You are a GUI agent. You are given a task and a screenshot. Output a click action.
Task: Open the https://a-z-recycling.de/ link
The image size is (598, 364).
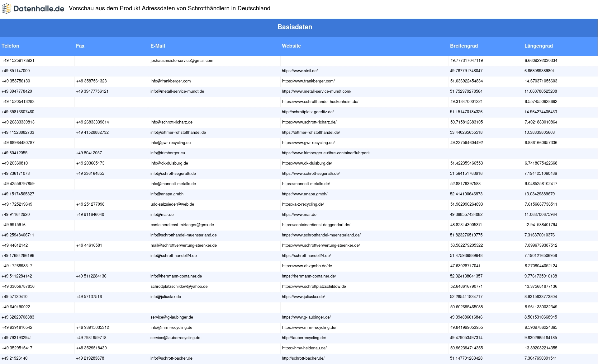(303, 204)
